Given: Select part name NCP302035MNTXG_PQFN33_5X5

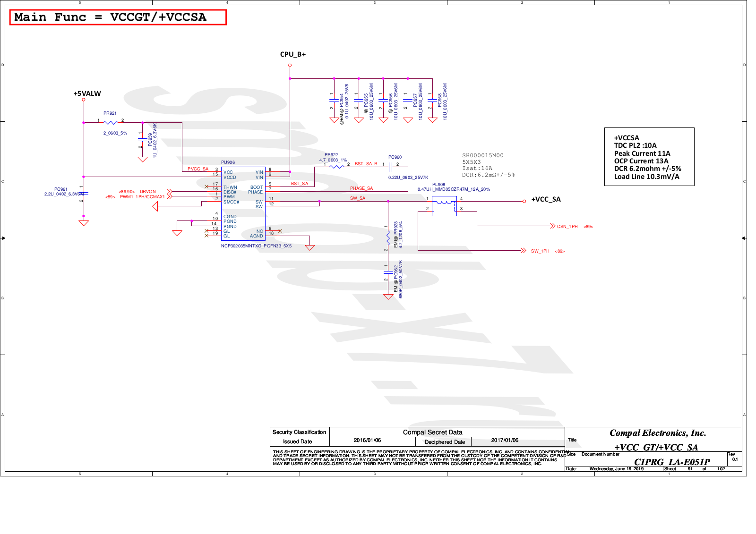Looking at the screenshot, I should 257,246.
